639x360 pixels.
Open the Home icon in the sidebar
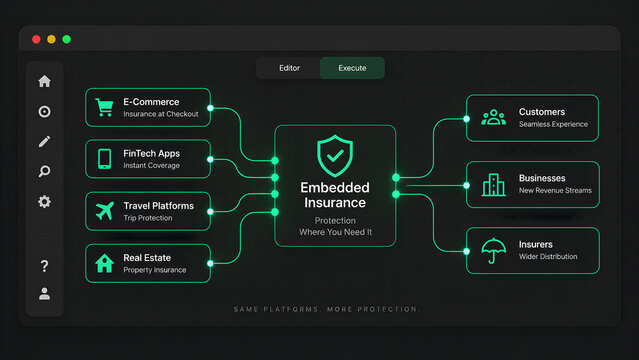click(x=44, y=81)
